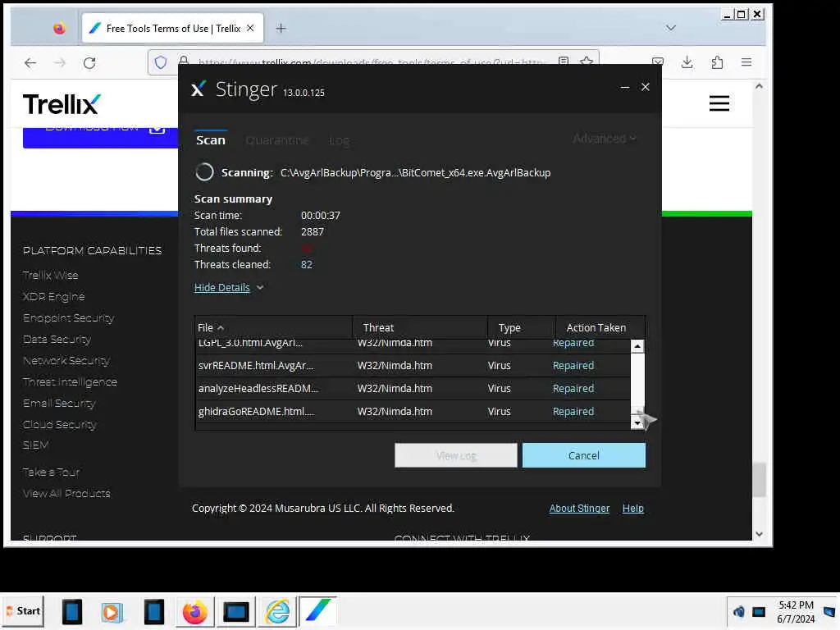Screen dimensions: 840x630
Task: Select the Free Tools Terms of Use tab
Action: [172, 29]
